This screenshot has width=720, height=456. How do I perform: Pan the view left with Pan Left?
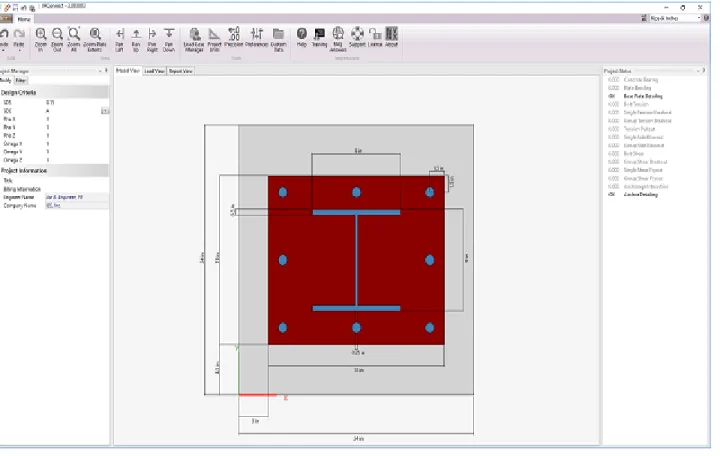tap(119, 39)
